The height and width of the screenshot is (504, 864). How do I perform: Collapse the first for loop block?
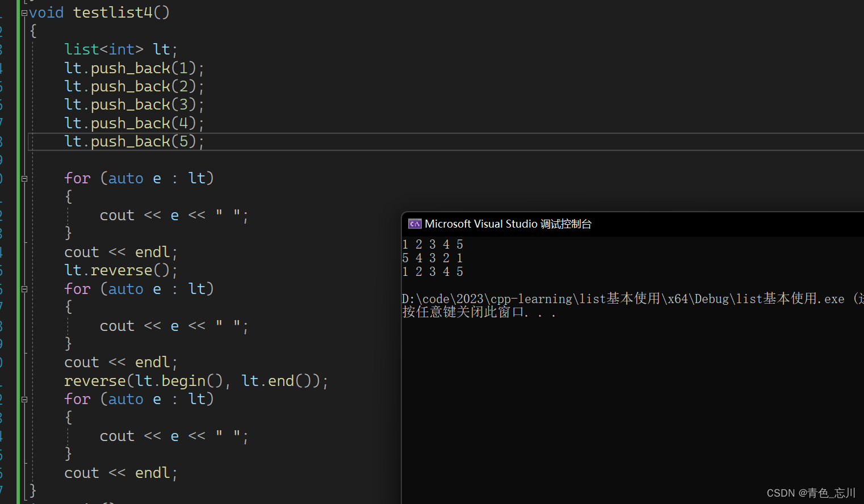(24, 178)
